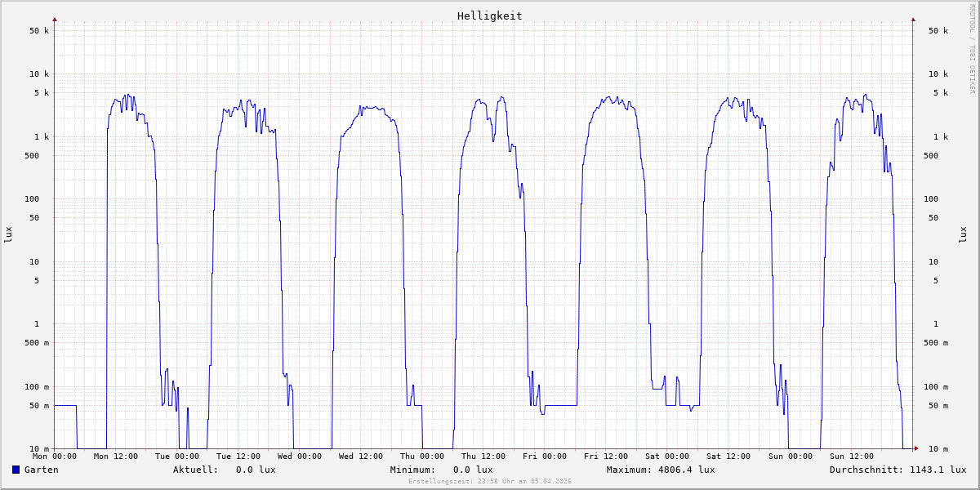This screenshot has width=980, height=490.
Task: Click the 50 k label on left y-axis
Action: click(x=39, y=31)
